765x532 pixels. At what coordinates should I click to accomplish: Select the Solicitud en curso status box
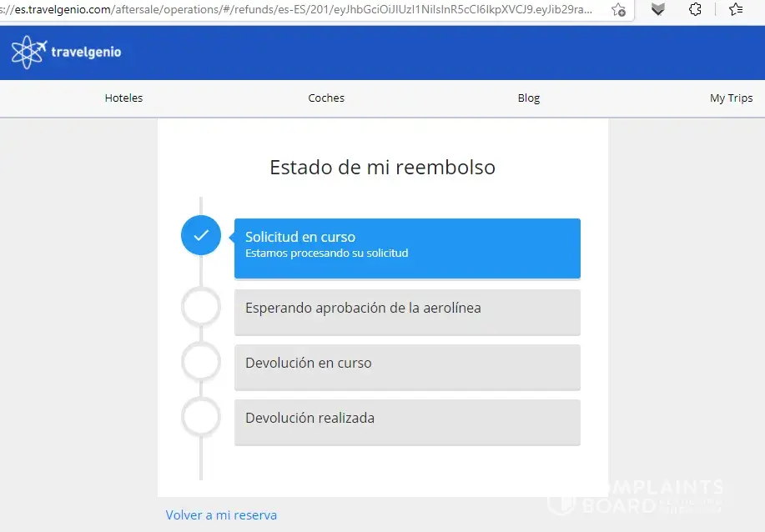pyautogui.click(x=407, y=248)
